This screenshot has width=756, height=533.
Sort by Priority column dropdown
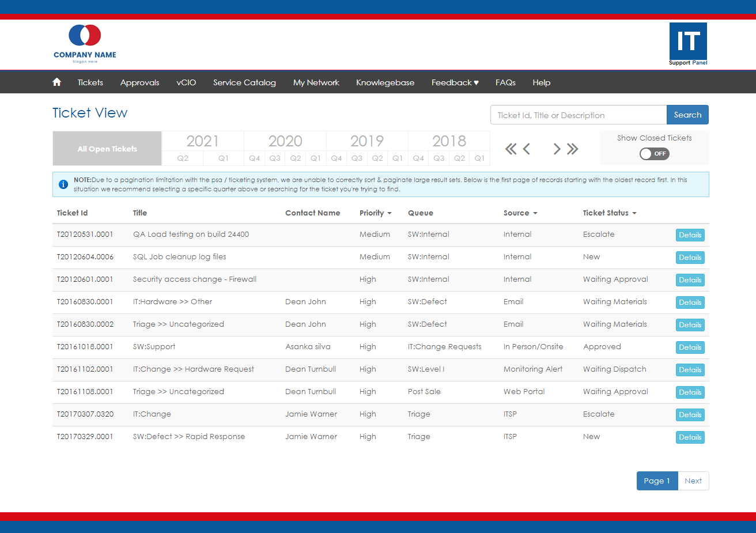pos(375,213)
